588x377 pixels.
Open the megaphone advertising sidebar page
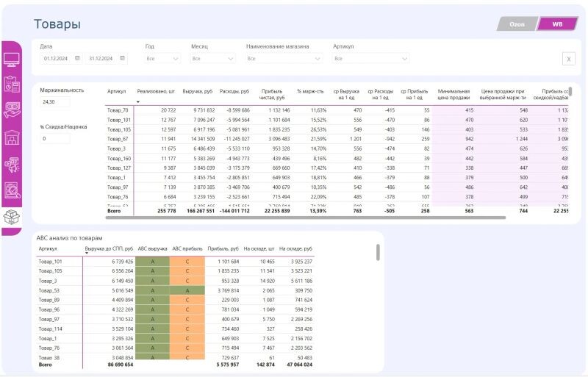click(x=12, y=164)
